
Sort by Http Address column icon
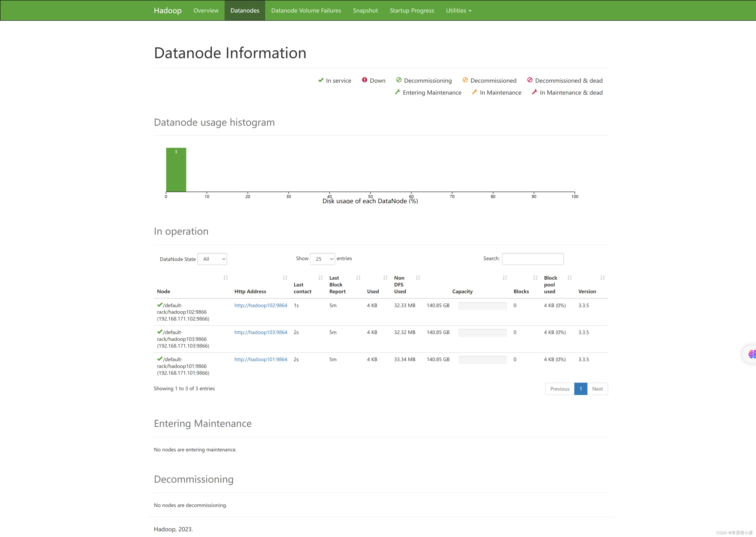pos(285,278)
